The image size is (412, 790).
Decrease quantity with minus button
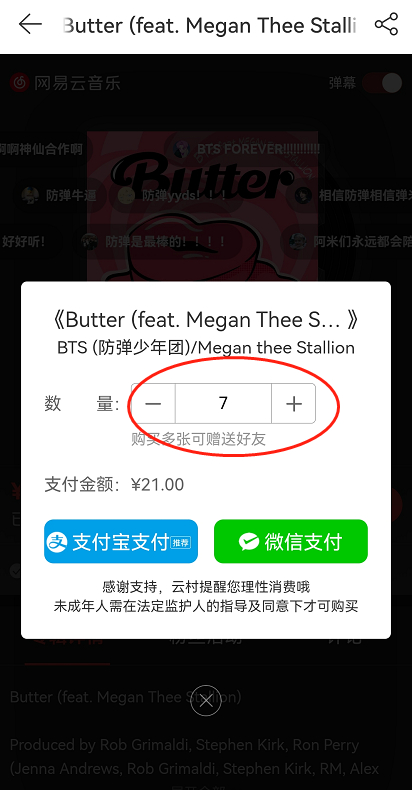pyautogui.click(x=153, y=404)
